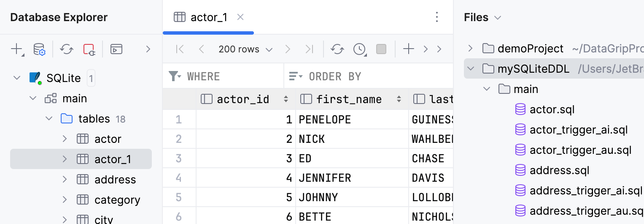Screen dimensions: 644x224
Task: Add a new row with plus icon
Action: coord(408,49)
